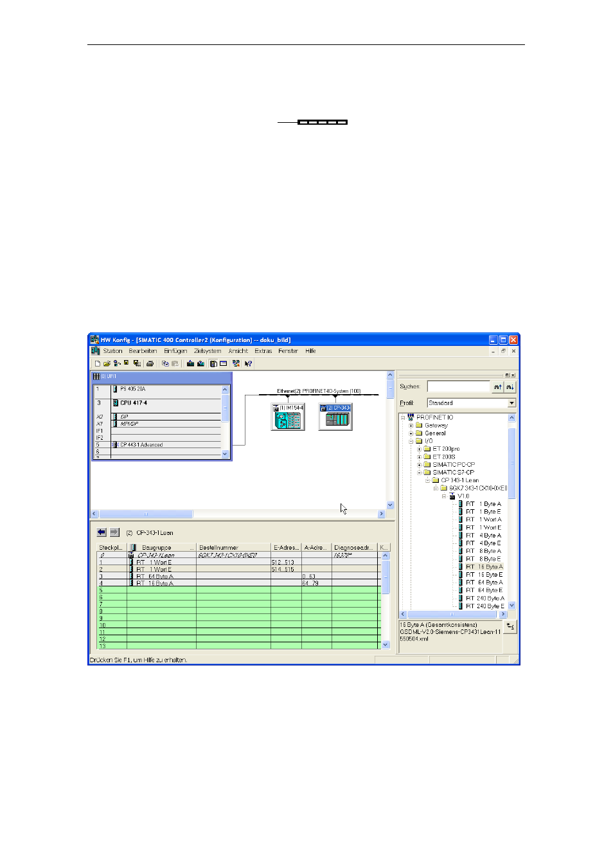Click the SIMATIC PC-CP folder icon

(x=427, y=465)
